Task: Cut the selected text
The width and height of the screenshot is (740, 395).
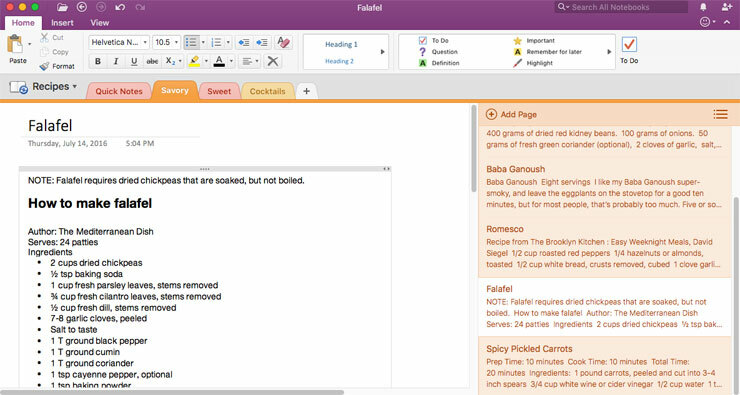Action: tap(52, 37)
